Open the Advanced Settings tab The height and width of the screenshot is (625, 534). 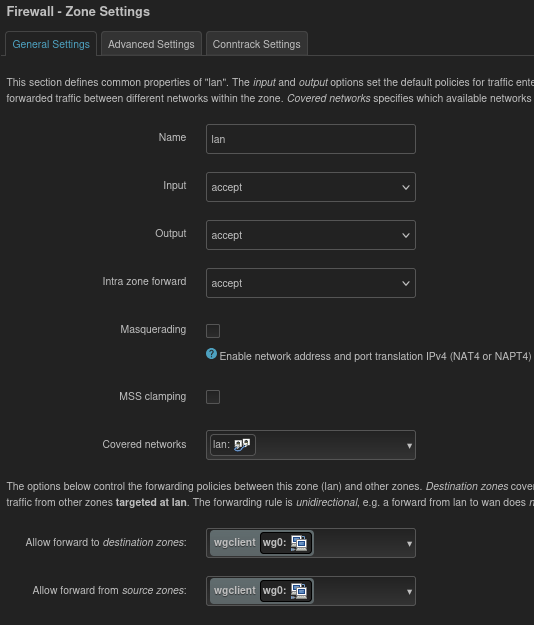pos(151,44)
